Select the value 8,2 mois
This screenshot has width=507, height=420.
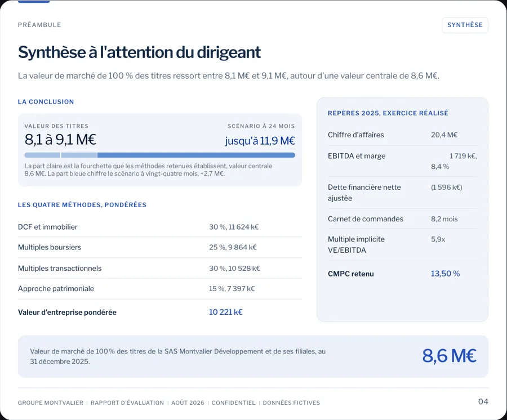(x=444, y=218)
